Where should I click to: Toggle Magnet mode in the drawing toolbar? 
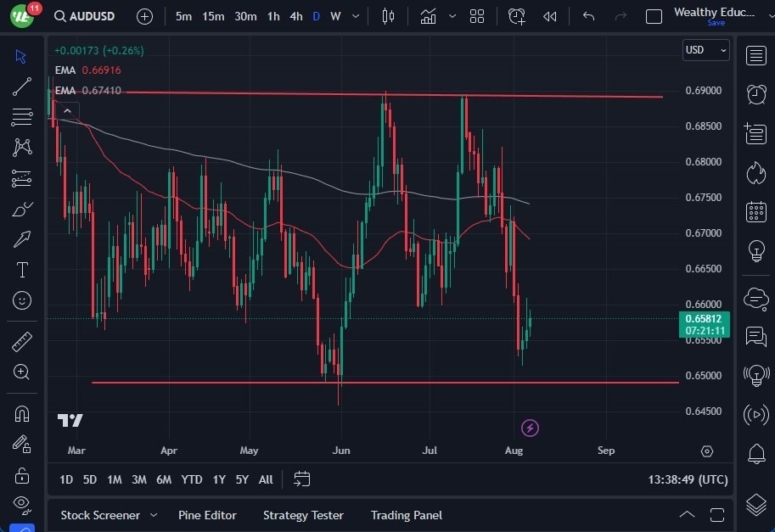(x=21, y=413)
